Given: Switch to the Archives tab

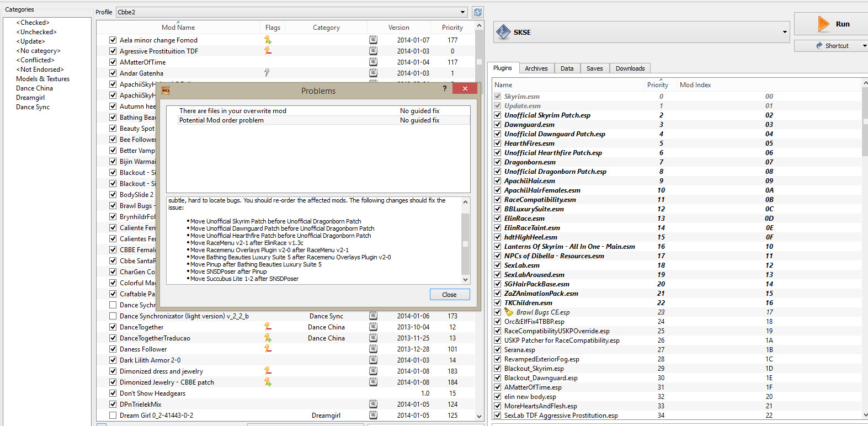Looking at the screenshot, I should point(536,68).
